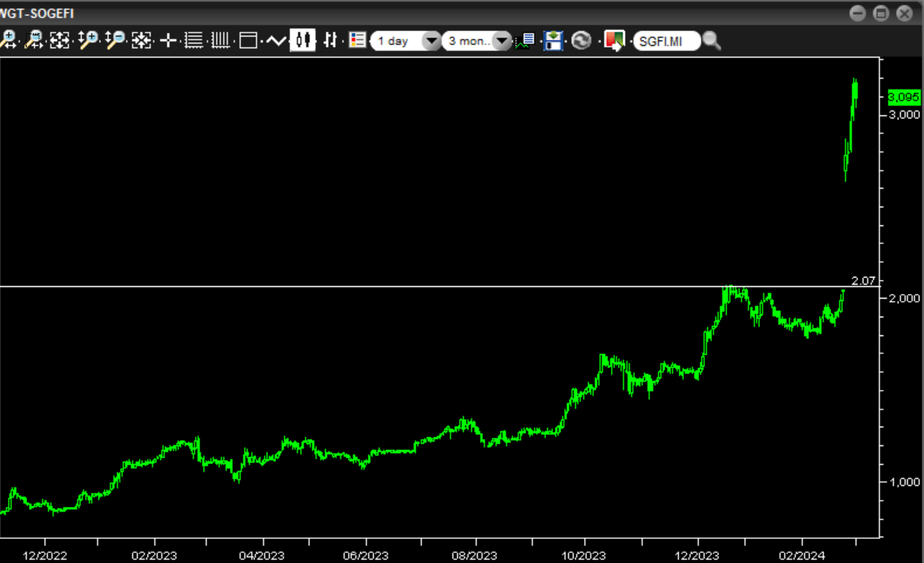Click the 3,000 price axis label

(x=904, y=115)
